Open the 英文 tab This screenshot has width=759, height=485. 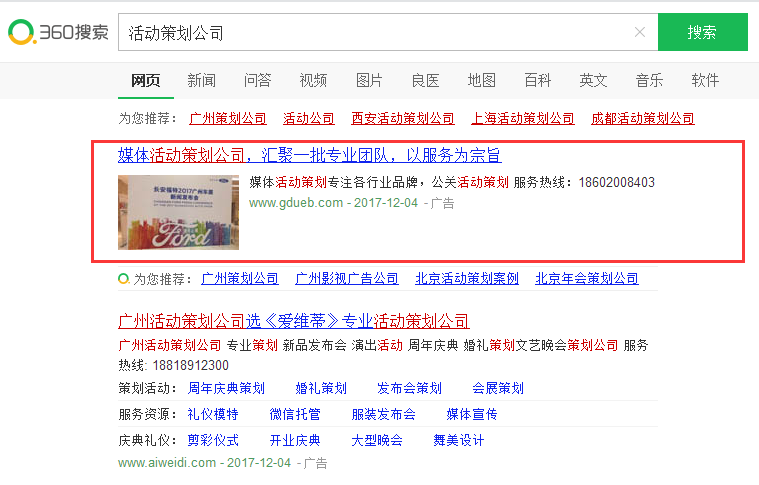593,80
